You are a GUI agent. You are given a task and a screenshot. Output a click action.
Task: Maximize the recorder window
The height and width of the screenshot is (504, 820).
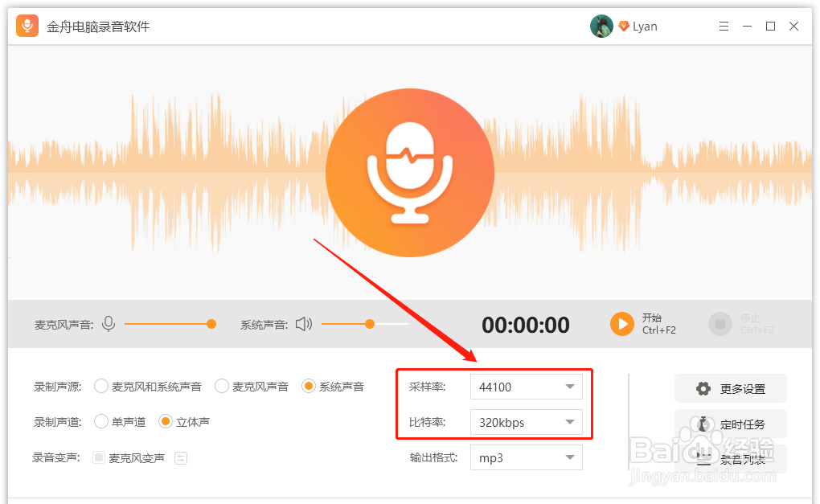click(770, 27)
